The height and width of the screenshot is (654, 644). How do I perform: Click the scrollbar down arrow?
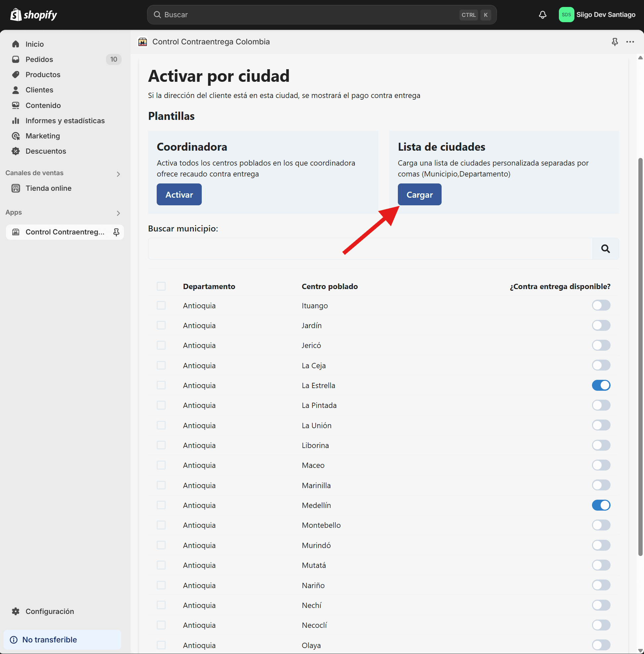pos(640,651)
